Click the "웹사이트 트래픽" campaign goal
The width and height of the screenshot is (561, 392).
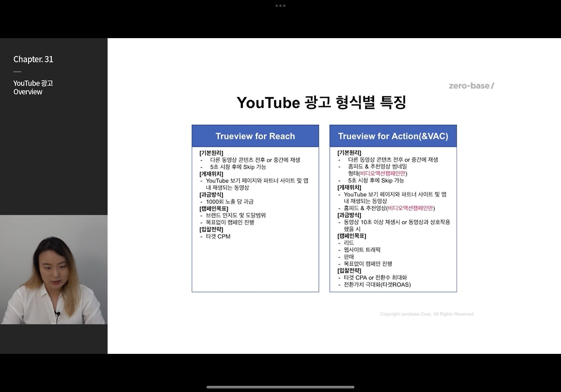pos(362,250)
